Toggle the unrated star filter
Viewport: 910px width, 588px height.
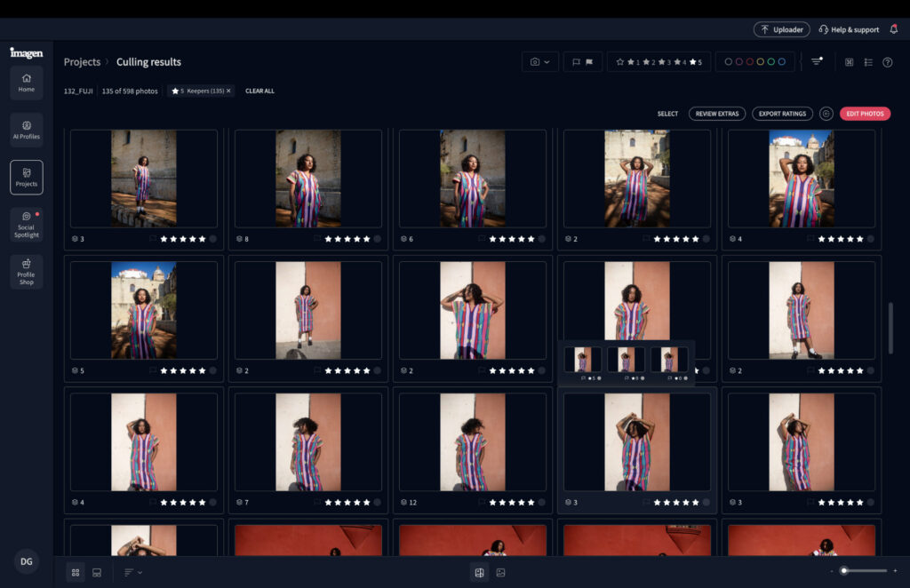619,62
